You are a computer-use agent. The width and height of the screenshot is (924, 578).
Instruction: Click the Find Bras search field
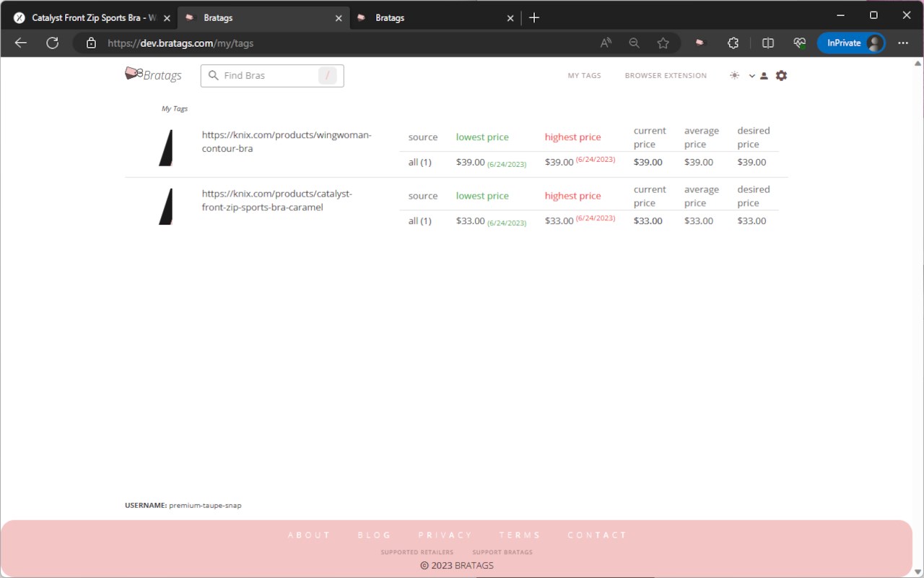click(272, 75)
